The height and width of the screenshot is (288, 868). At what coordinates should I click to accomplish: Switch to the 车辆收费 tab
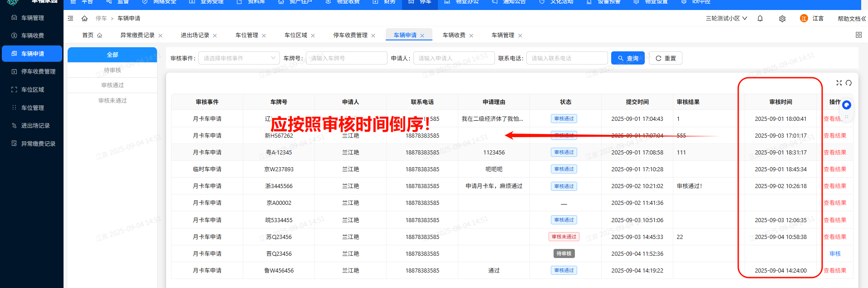coord(454,35)
